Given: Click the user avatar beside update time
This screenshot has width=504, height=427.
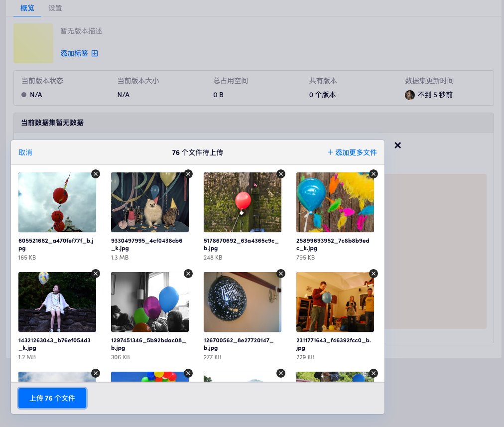Looking at the screenshot, I should (410, 95).
